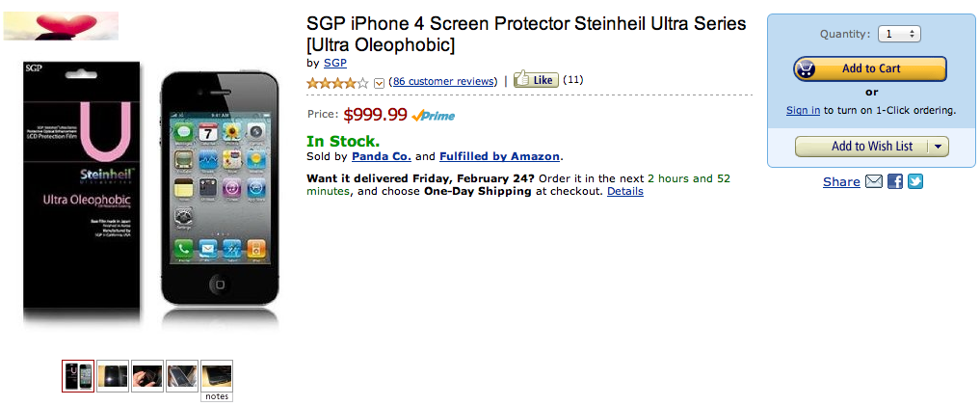
Task: Open the Fulfilled by Amazon link
Action: (x=499, y=156)
